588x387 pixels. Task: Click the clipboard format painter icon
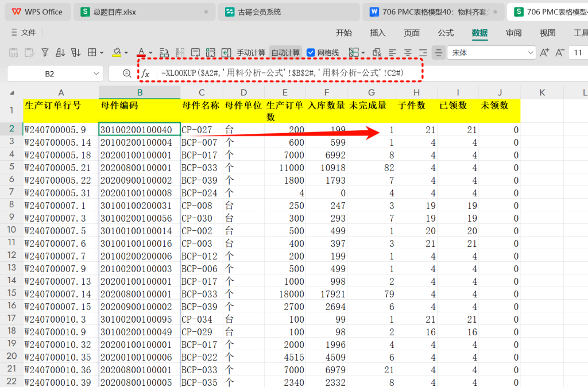[29, 52]
